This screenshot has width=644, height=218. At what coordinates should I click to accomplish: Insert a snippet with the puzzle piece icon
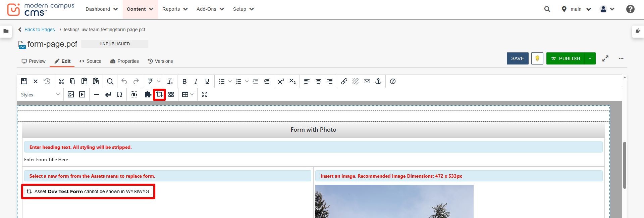pyautogui.click(x=148, y=94)
